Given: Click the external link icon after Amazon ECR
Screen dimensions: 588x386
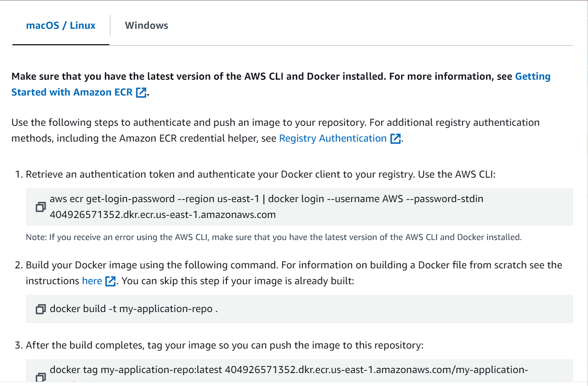Looking at the screenshot, I should (x=141, y=92).
